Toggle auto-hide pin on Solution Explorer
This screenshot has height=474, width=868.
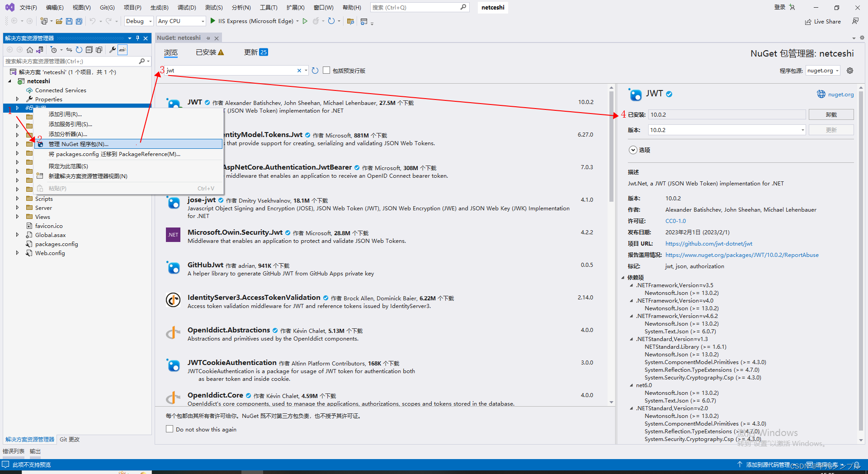coord(137,38)
